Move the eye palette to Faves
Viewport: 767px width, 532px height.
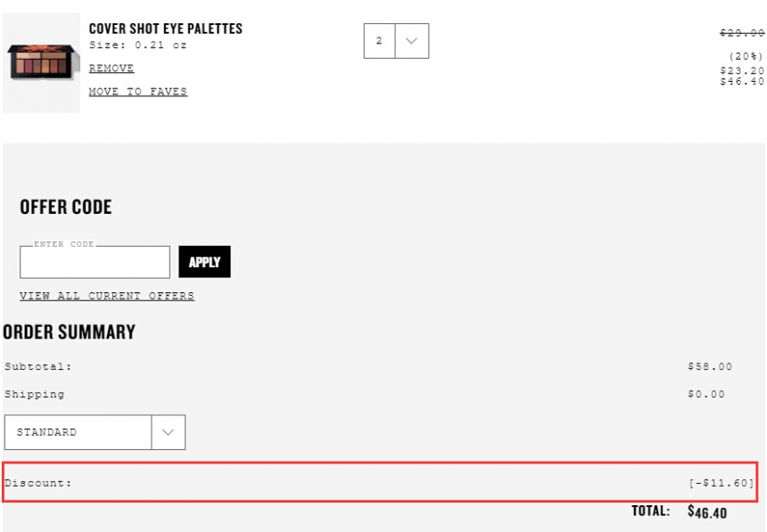[x=138, y=92]
